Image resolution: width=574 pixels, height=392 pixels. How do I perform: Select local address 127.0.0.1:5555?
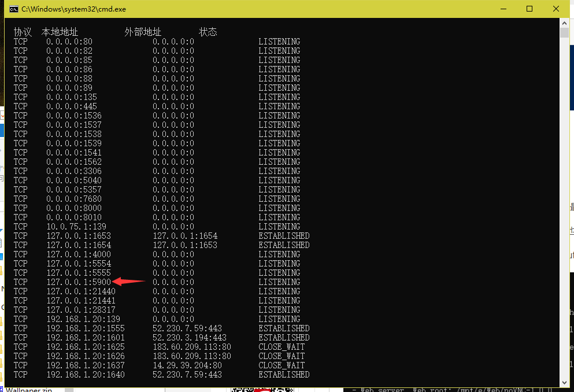click(79, 273)
